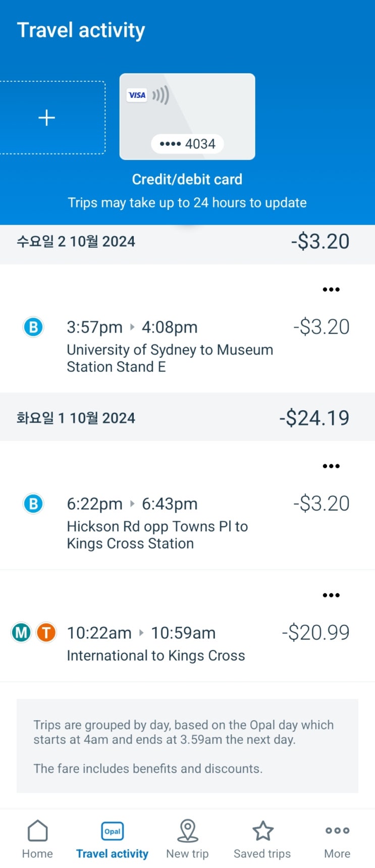Tap the green Metro M icon
375x868 pixels.
21,632
